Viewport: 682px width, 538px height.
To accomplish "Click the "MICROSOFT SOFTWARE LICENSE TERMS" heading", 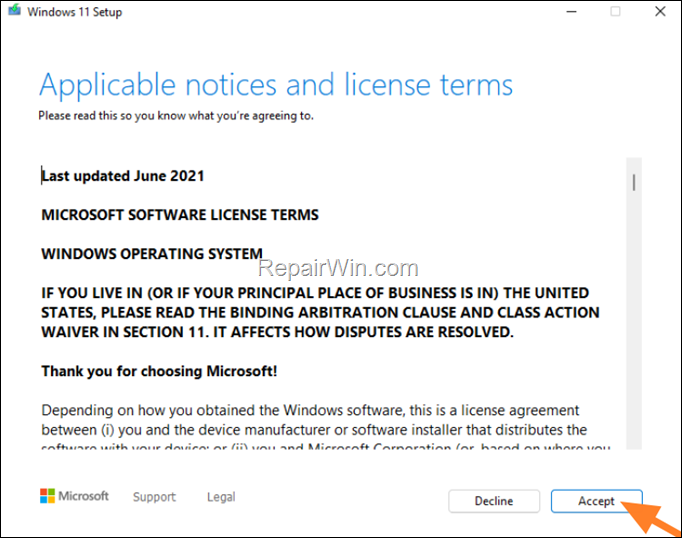I will [180, 215].
